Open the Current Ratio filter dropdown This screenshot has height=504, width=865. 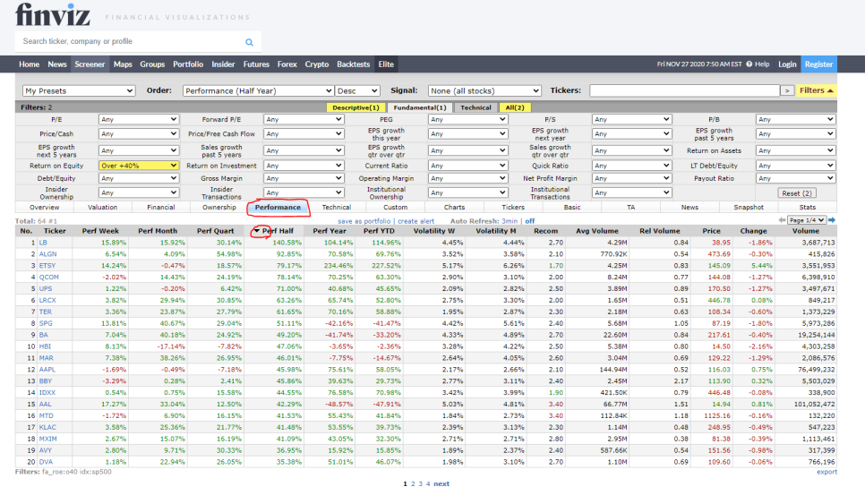(467, 166)
